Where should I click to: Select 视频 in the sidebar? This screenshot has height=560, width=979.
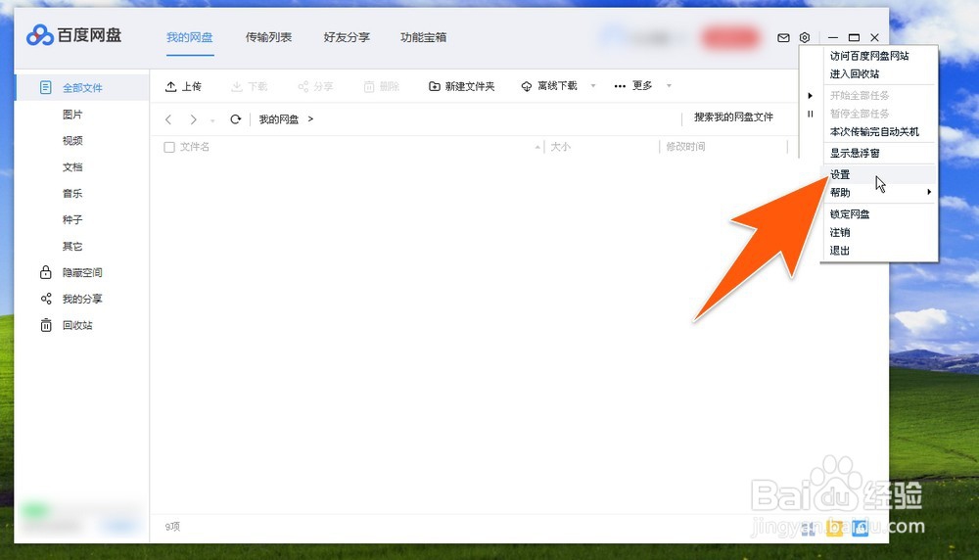tap(72, 140)
